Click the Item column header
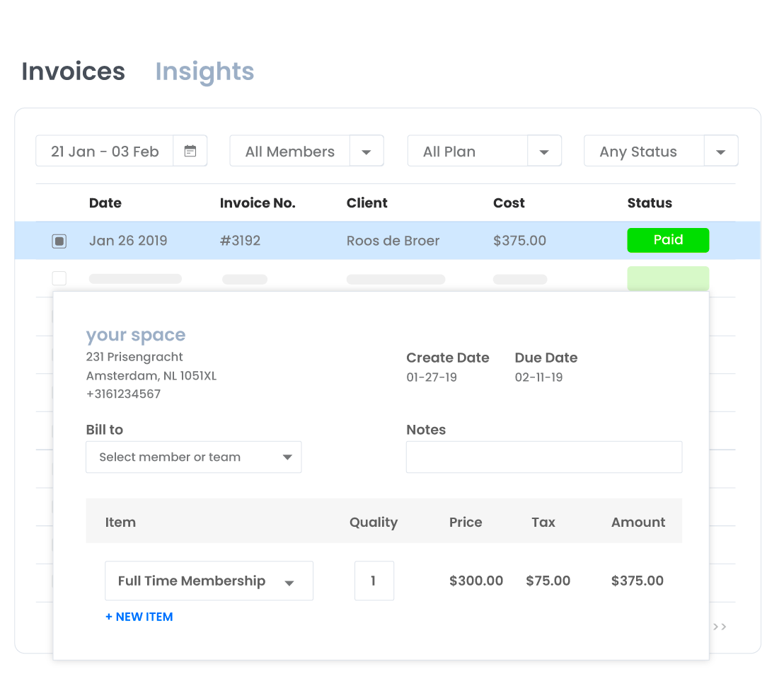784x684 pixels. (120, 522)
